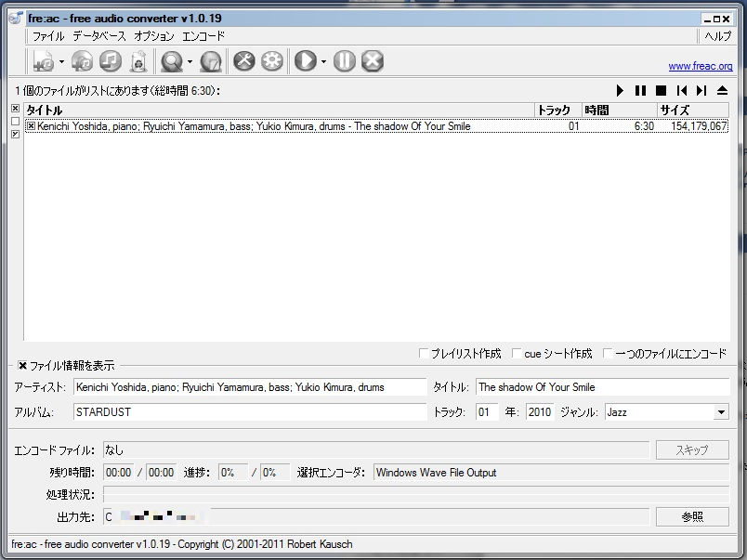Click the Clear joblist trash icon

(138, 61)
